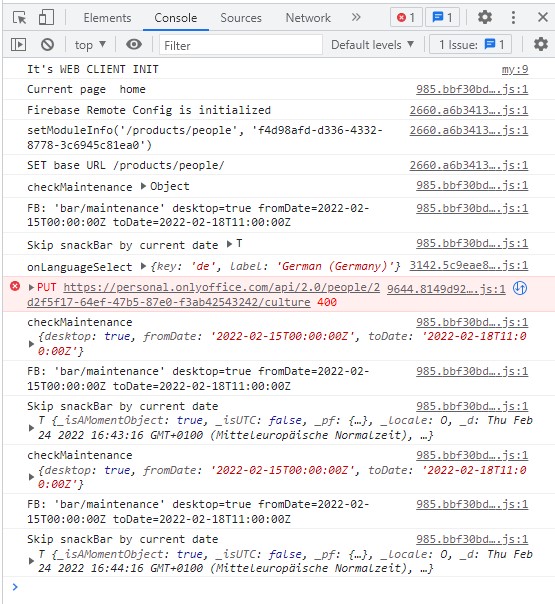Open the three-dot customize DevTools menu

point(513,17)
